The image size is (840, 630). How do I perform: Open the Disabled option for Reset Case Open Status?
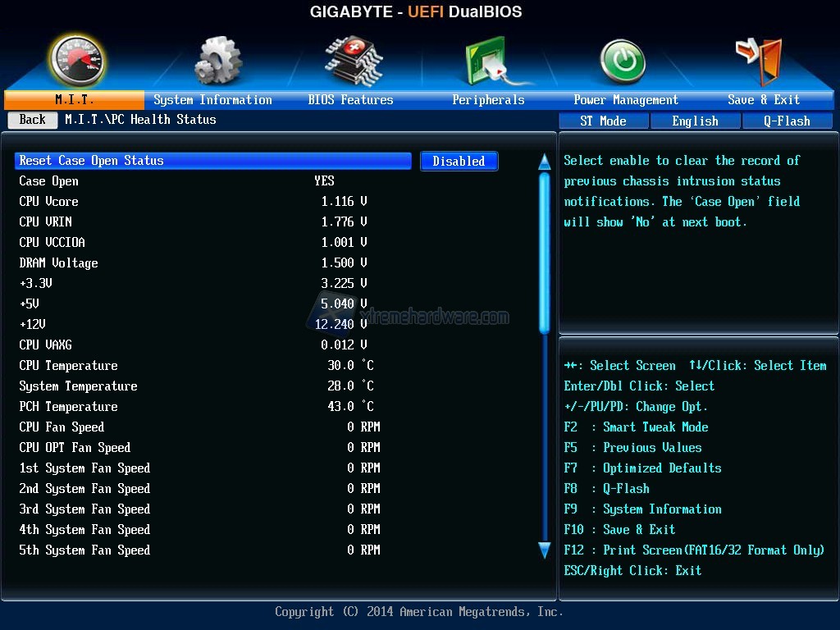(459, 162)
